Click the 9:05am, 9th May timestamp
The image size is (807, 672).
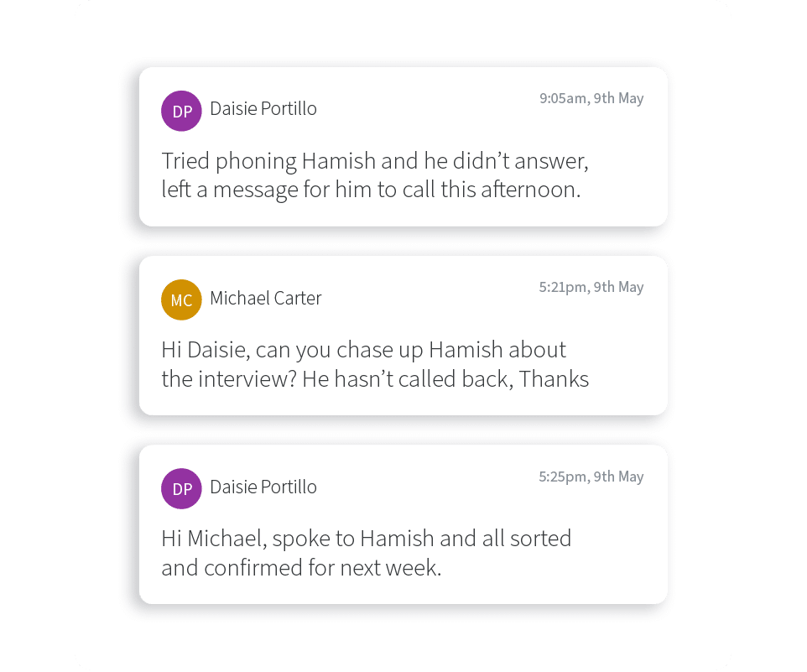591,98
